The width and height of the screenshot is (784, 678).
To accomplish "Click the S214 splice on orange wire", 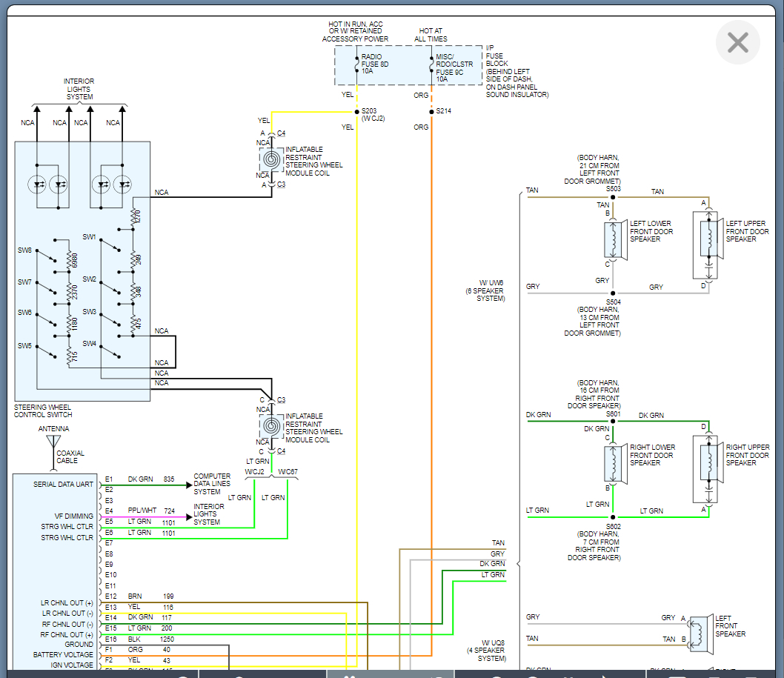I will 431,112.
